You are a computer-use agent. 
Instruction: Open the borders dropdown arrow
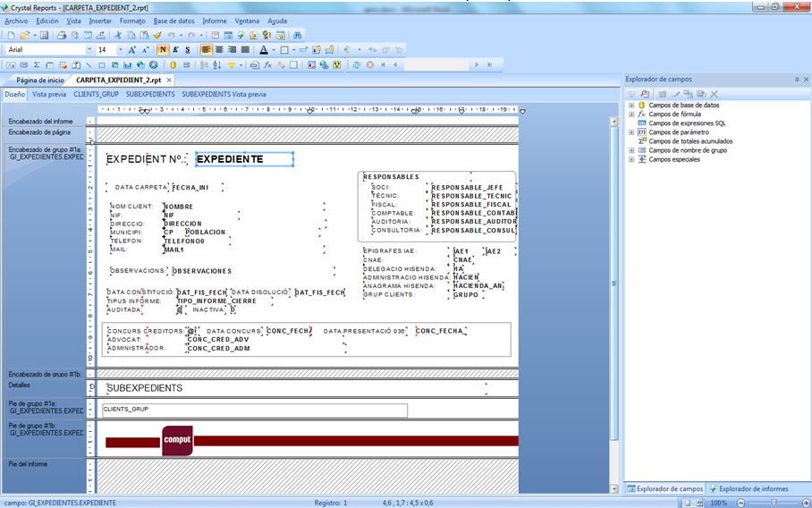pyautogui.click(x=293, y=50)
